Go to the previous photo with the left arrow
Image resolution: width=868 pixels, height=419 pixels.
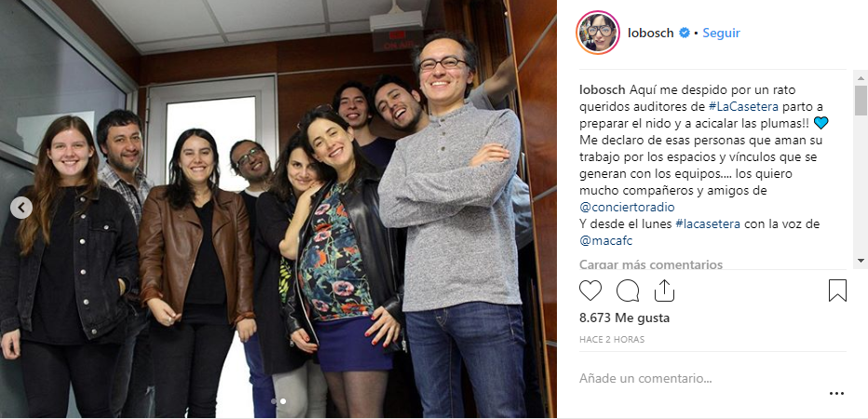[x=21, y=209]
